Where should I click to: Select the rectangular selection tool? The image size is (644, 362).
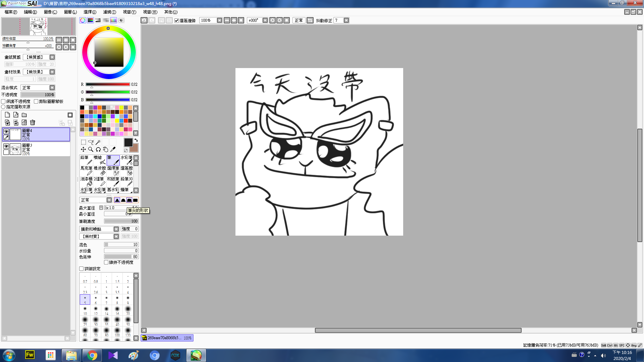(83, 142)
